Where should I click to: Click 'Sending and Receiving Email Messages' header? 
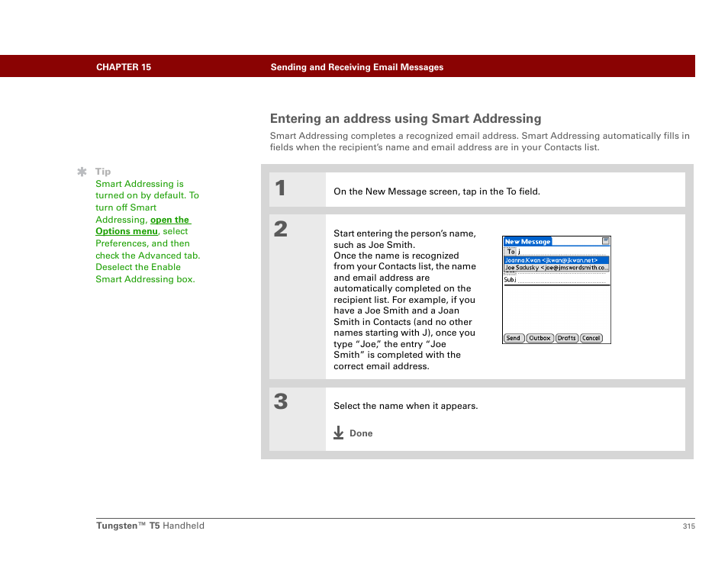click(357, 67)
